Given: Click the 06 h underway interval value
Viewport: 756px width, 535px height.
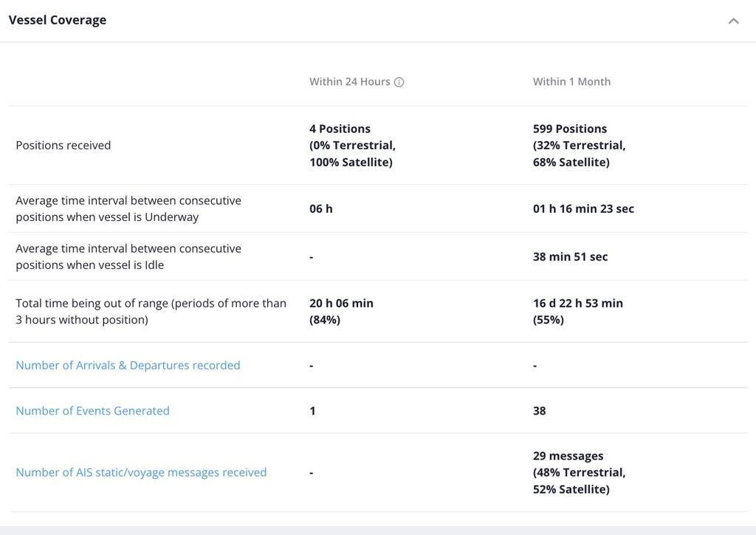Looking at the screenshot, I should [321, 208].
